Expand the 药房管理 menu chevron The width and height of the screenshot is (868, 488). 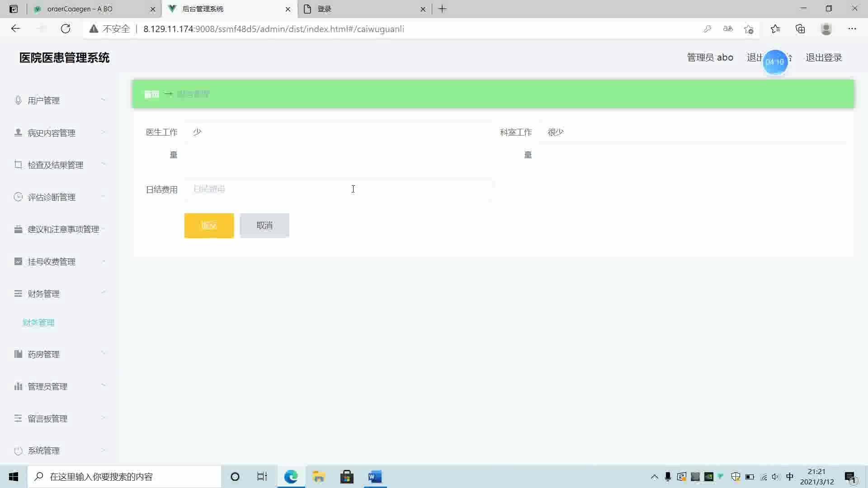[x=103, y=353]
